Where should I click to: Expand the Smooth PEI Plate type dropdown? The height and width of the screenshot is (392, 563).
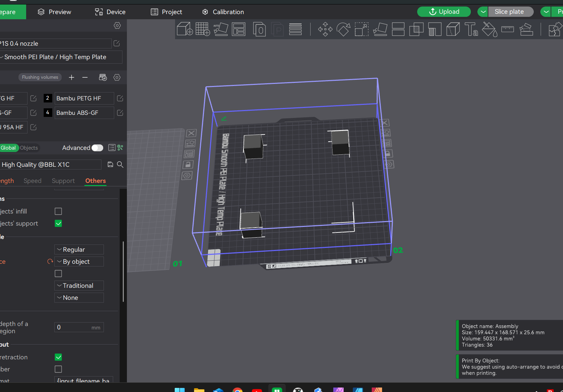[x=61, y=57]
